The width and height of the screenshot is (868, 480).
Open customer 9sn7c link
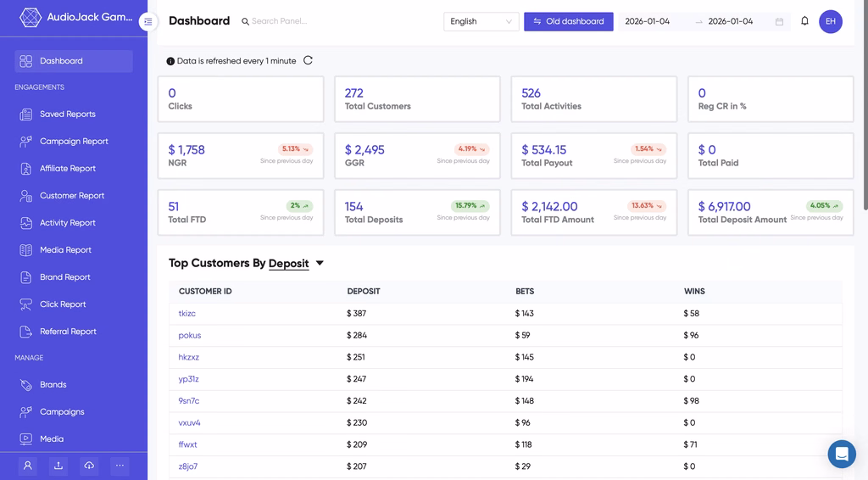[189, 401]
